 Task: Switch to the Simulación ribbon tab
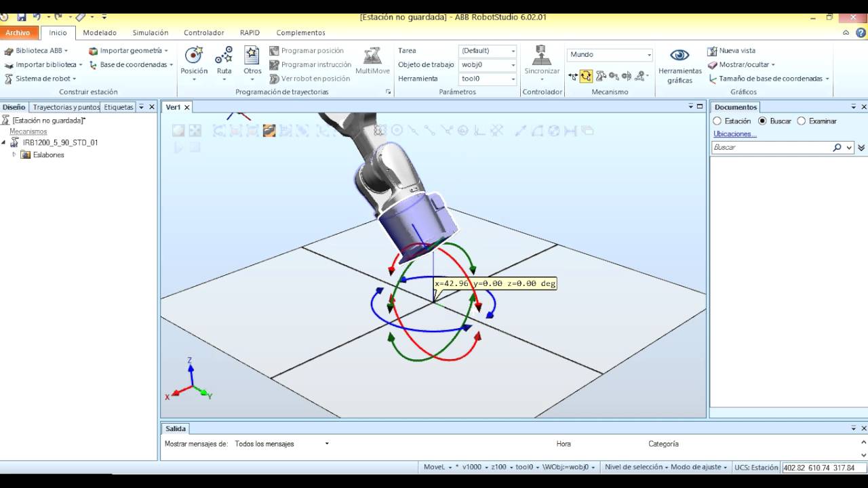tap(151, 33)
